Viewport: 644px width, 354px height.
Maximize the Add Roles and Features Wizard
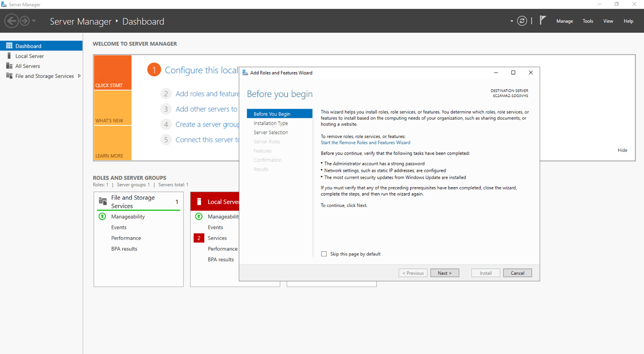pos(513,72)
